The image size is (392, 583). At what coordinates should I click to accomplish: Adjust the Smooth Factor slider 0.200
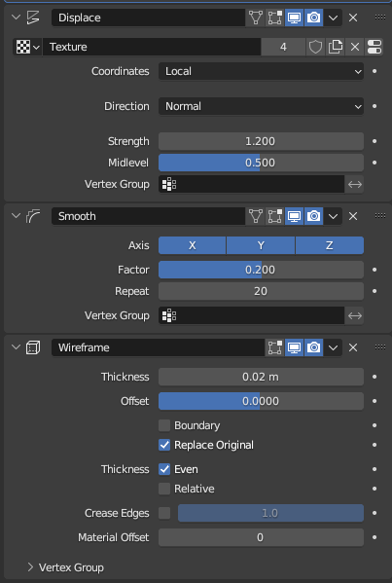tap(261, 270)
